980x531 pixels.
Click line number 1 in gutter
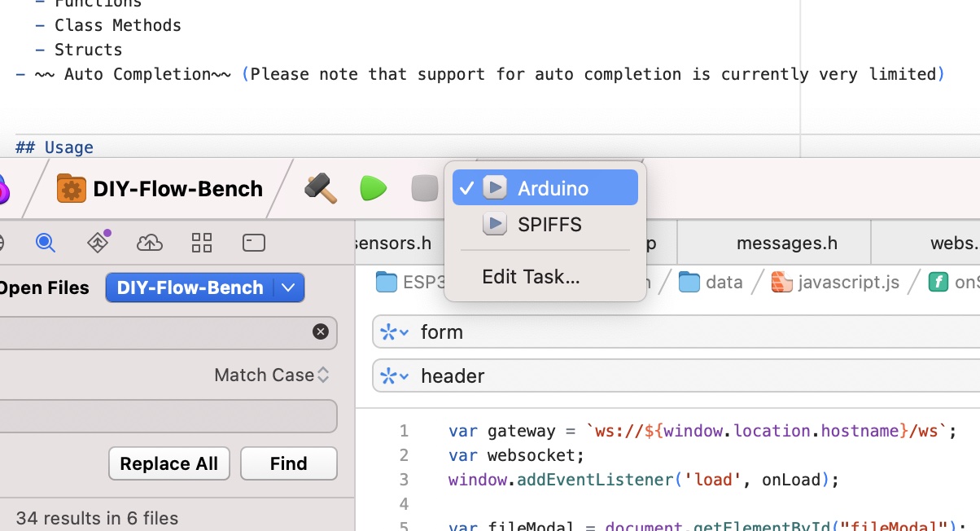tap(404, 431)
